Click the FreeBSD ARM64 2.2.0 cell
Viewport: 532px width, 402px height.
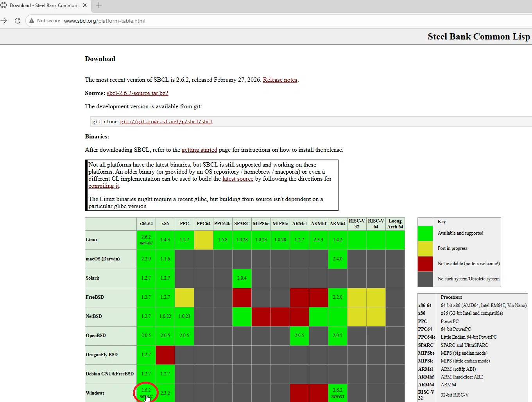tap(338, 297)
